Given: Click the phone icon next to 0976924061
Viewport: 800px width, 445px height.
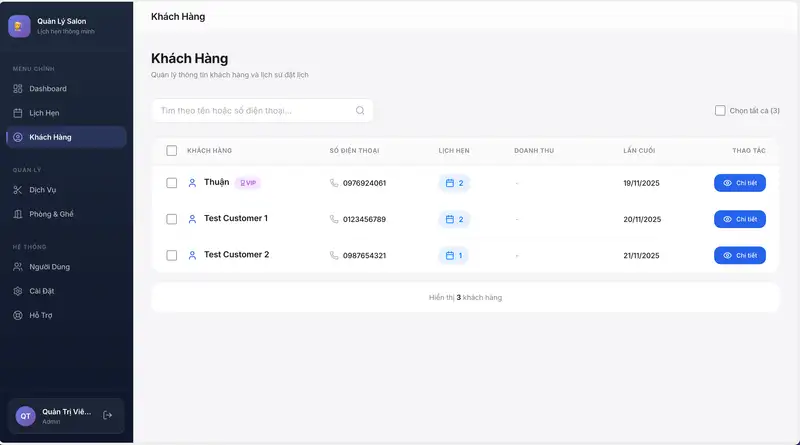Looking at the screenshot, I should [334, 183].
